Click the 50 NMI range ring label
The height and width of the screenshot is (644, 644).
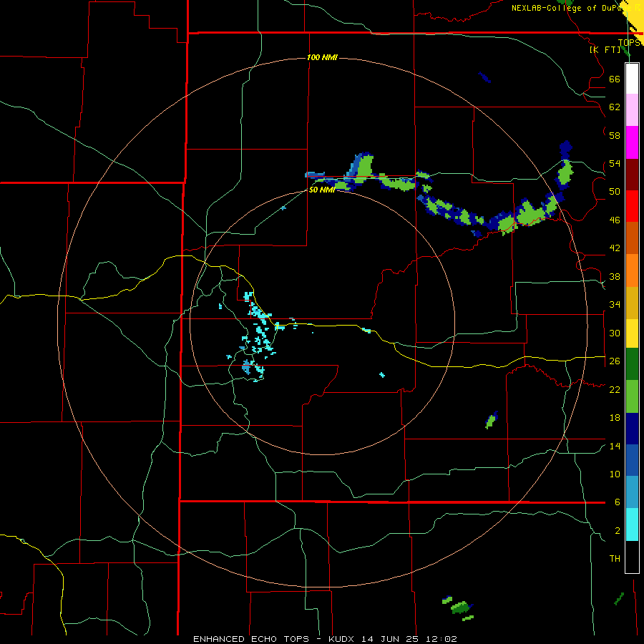click(321, 190)
